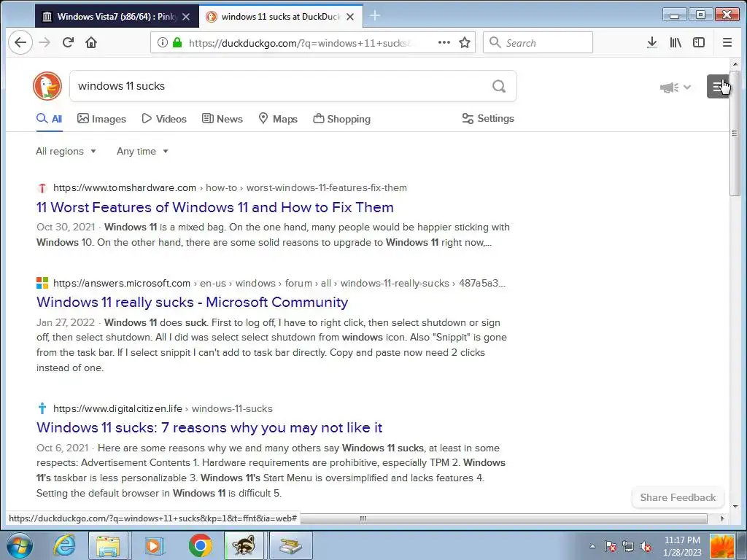
Task: Click the Microsoft logo favicon
Action: point(42,284)
